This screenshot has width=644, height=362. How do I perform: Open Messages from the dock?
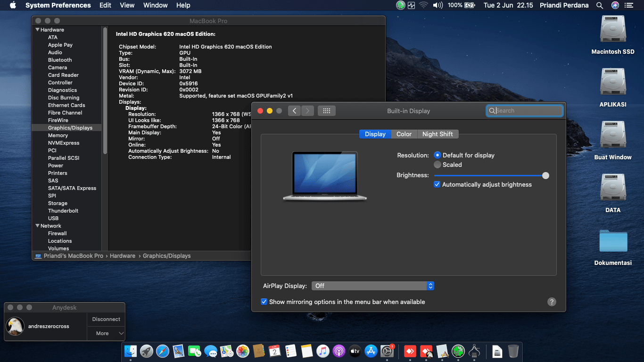210,351
